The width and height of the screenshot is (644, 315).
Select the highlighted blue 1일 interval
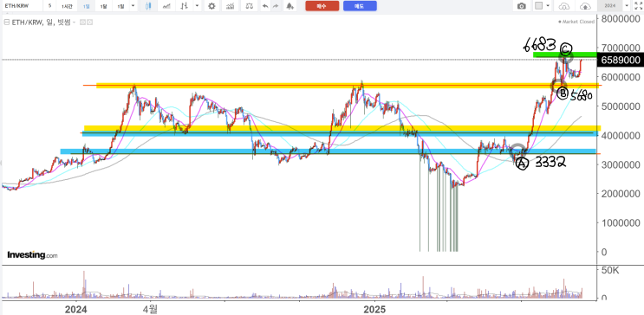(x=86, y=6)
